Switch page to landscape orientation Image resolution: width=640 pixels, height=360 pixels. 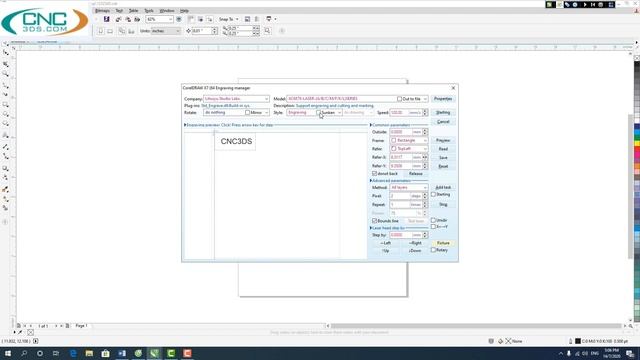click(110, 31)
